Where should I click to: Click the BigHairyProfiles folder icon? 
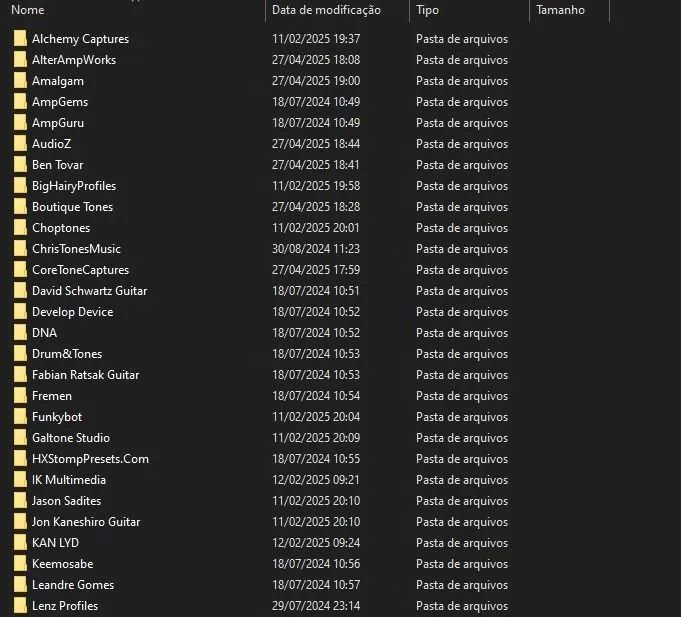pyautogui.click(x=20, y=186)
